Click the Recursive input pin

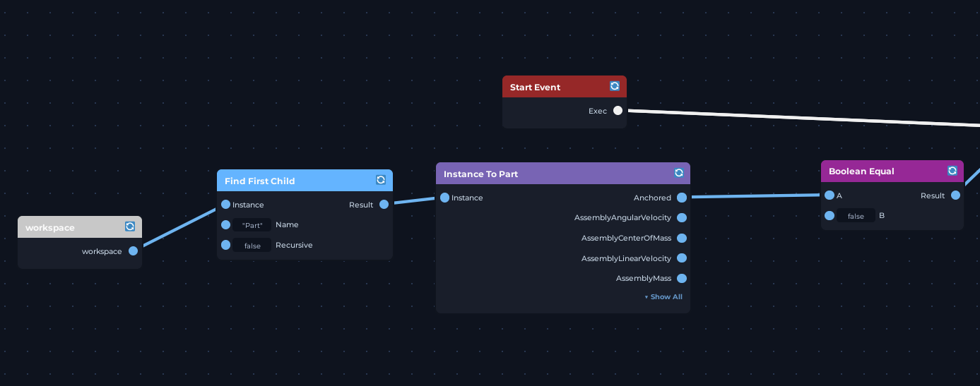point(225,245)
